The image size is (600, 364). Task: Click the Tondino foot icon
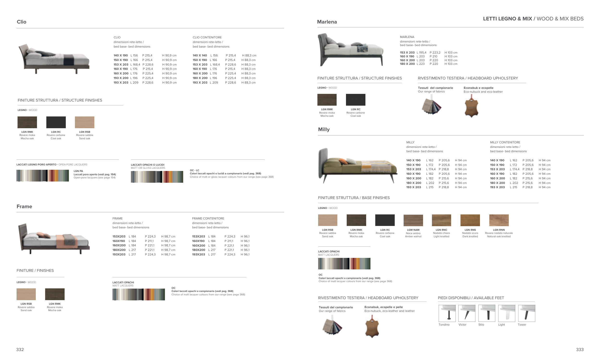point(447,313)
